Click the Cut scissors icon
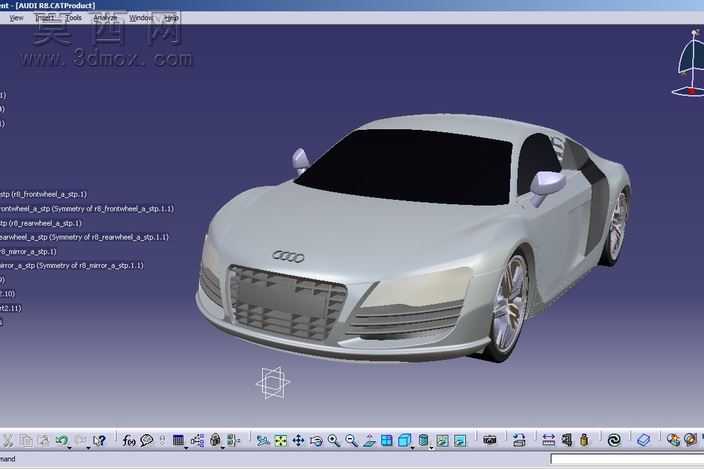 point(8,441)
